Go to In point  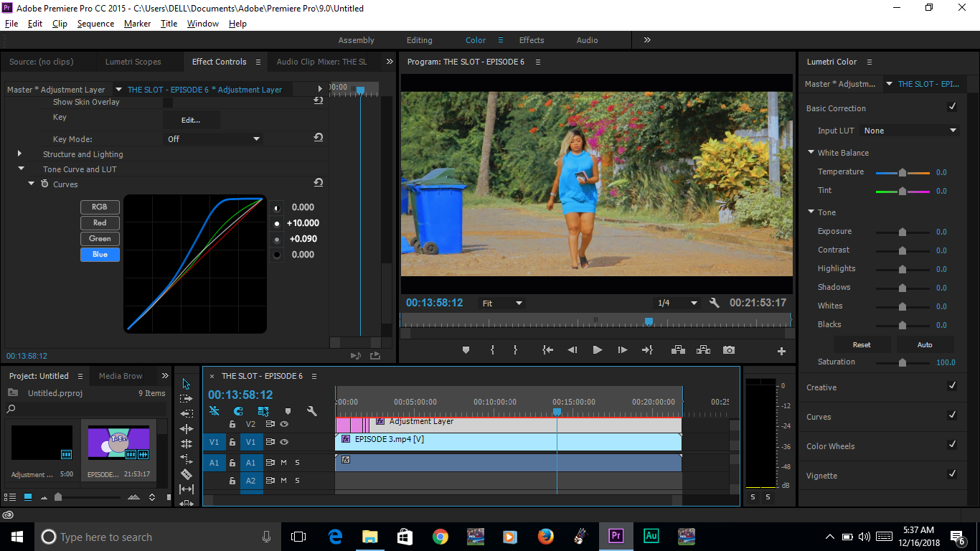[548, 350]
